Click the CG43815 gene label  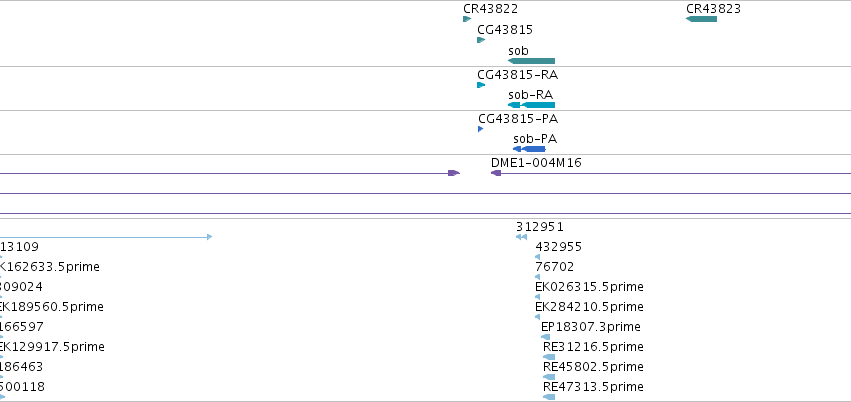pos(505,30)
